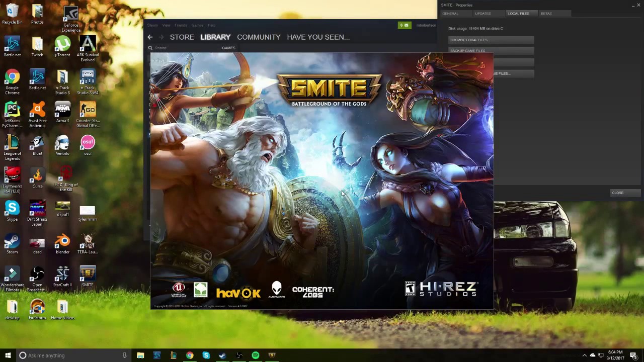Go to the Steam STORE tab
644x362 pixels.
click(182, 37)
